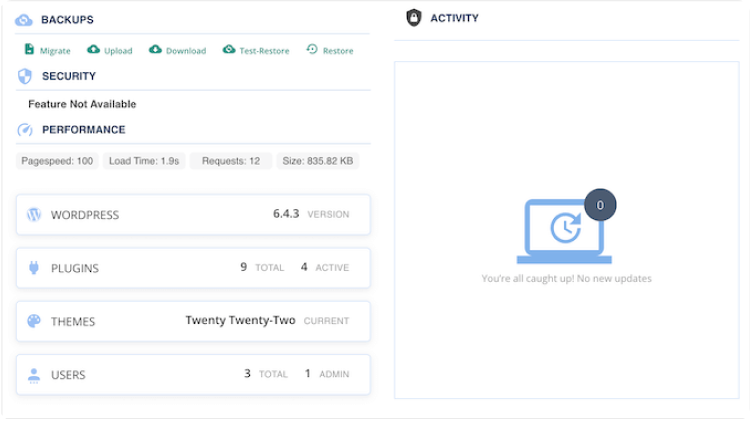Click the WordPress logo icon
This screenshot has width=750, height=421.
click(34, 214)
